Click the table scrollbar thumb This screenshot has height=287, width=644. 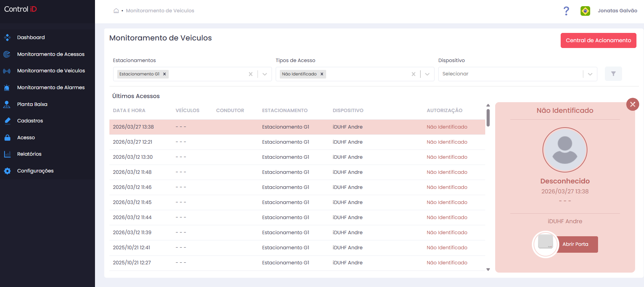pyautogui.click(x=488, y=118)
